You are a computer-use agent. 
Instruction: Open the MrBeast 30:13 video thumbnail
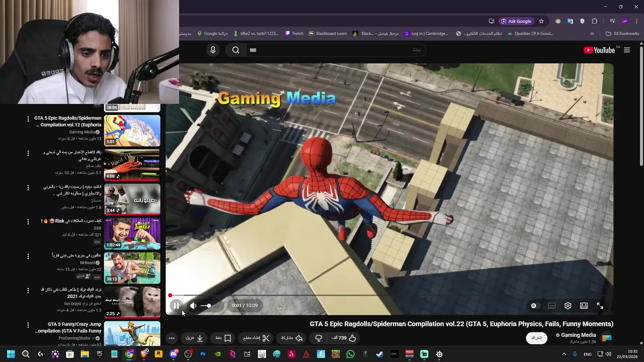point(132,268)
